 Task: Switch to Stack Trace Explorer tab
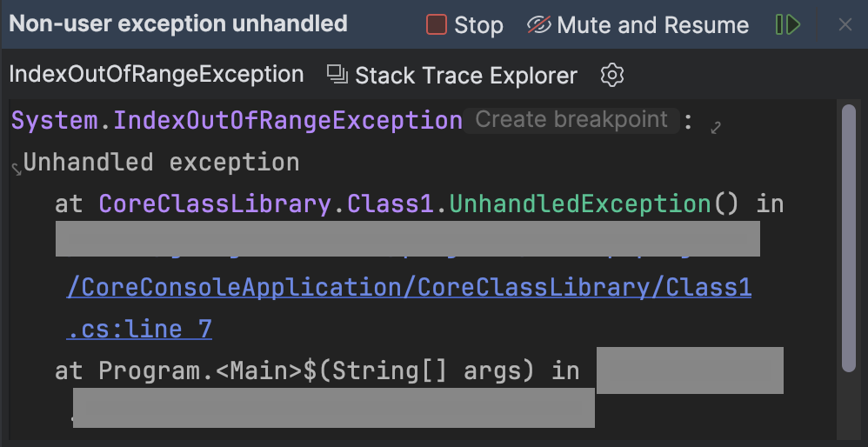pyautogui.click(x=465, y=76)
